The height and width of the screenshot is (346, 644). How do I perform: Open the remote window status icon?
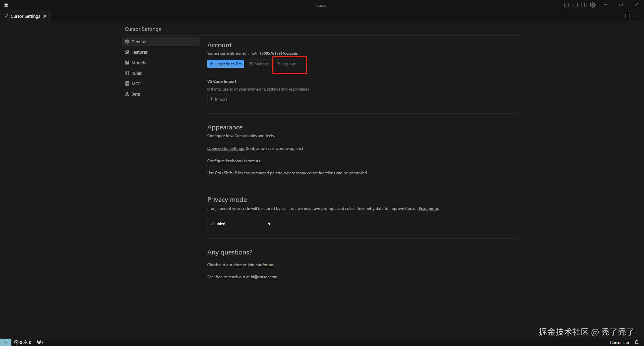pos(6,342)
